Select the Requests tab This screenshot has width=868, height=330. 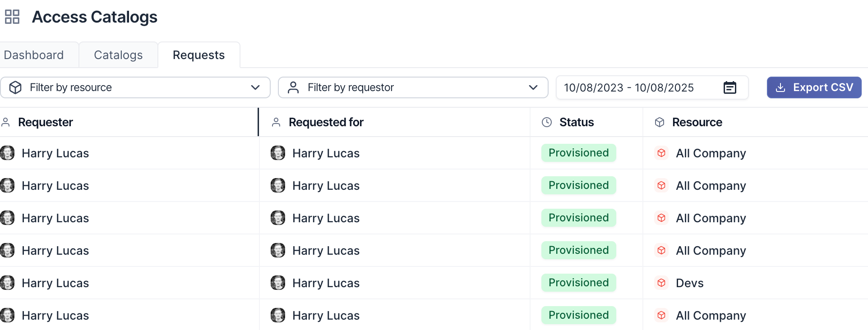(x=199, y=55)
